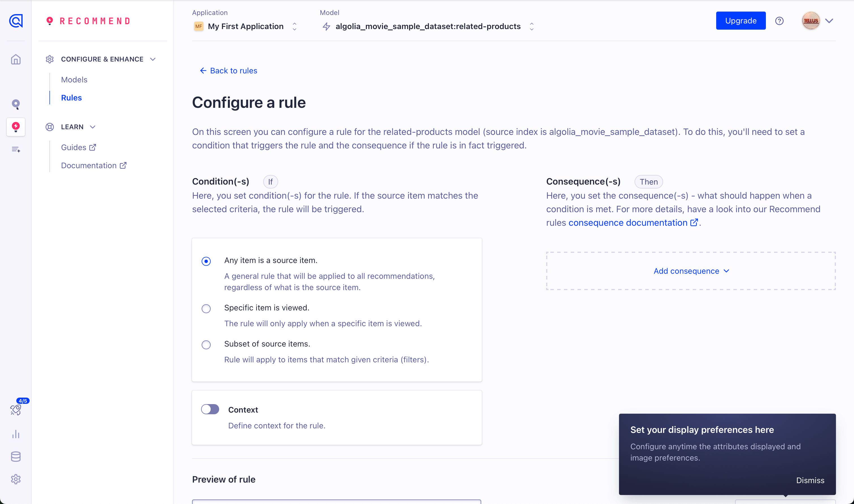
Task: Open the Search product icon
Action: click(x=16, y=104)
